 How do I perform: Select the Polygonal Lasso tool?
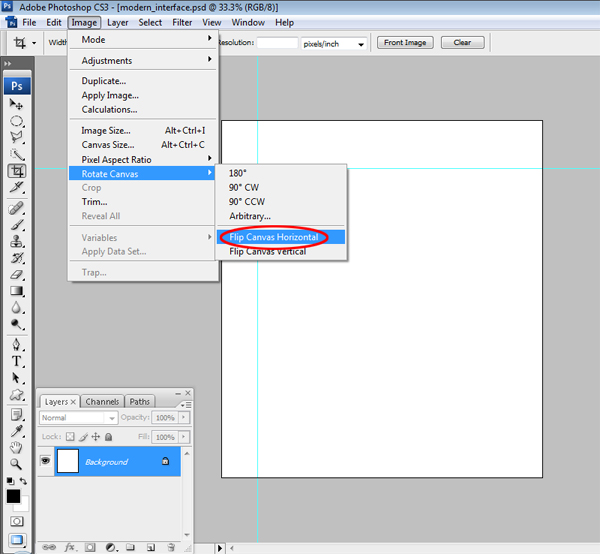coord(16,137)
